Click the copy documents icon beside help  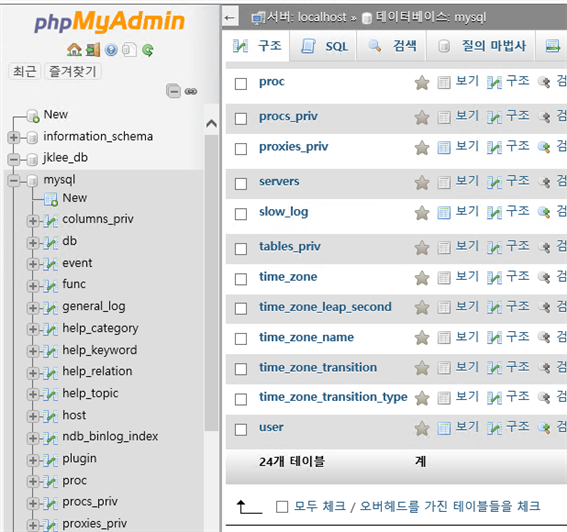click(x=129, y=50)
